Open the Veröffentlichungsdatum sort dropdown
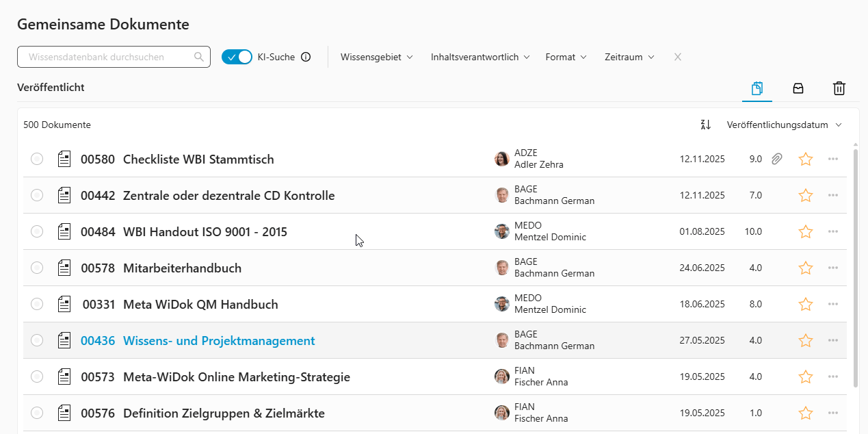Viewport: 868px width, 434px height. point(784,125)
